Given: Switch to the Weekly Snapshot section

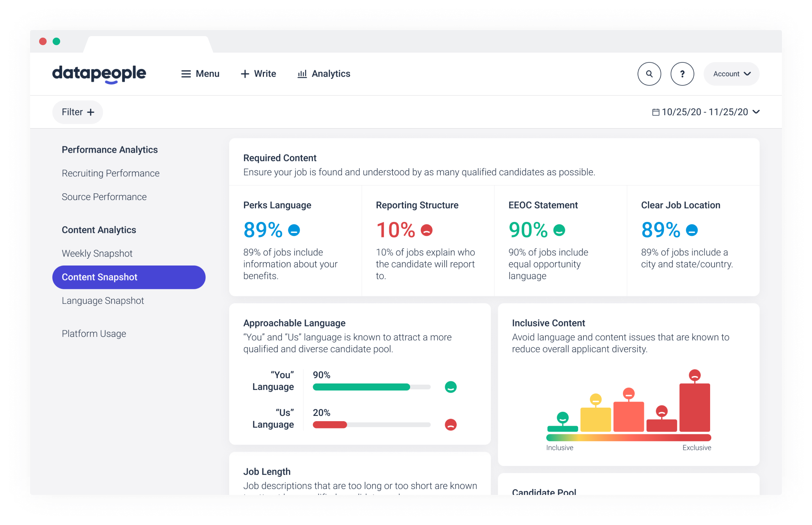Looking at the screenshot, I should point(97,253).
